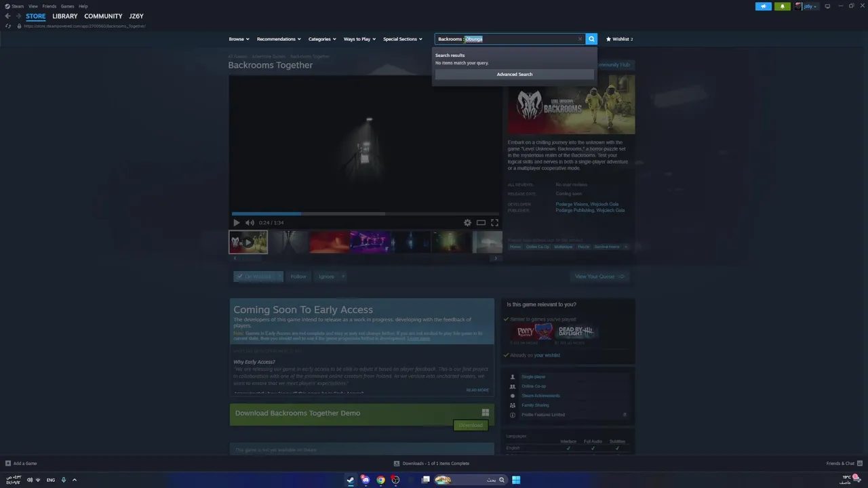This screenshot has width=868, height=488.
Task: Open the Ways to Play dropdown
Action: pos(359,39)
